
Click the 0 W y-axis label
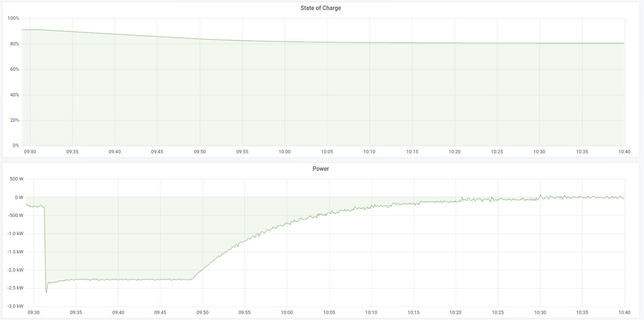(19, 198)
